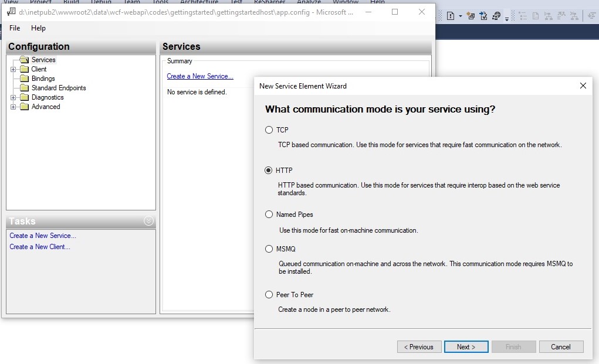The image size is (599, 364).
Task: Choose Named Pipes communication mode
Action: tap(269, 214)
